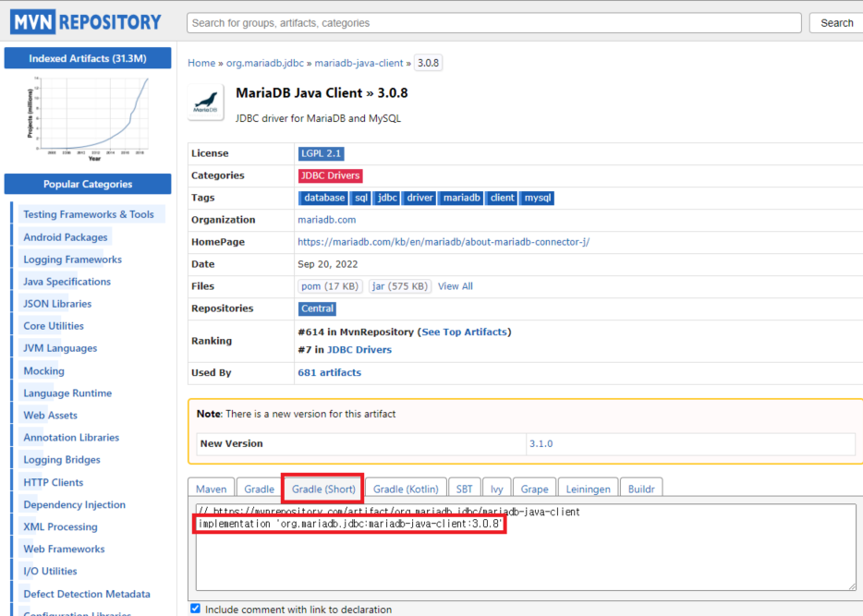The width and height of the screenshot is (863, 616).
Task: Switch to the Maven tab
Action: (x=212, y=489)
